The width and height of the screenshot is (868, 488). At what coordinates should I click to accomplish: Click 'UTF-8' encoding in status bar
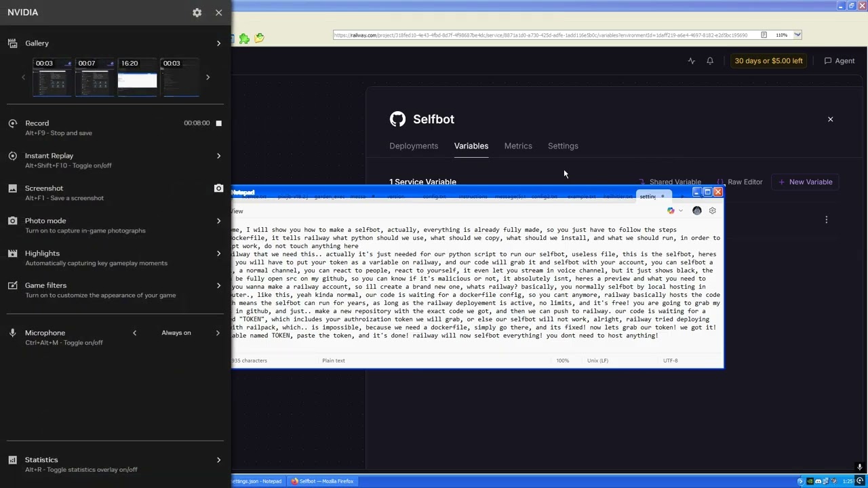click(x=670, y=361)
